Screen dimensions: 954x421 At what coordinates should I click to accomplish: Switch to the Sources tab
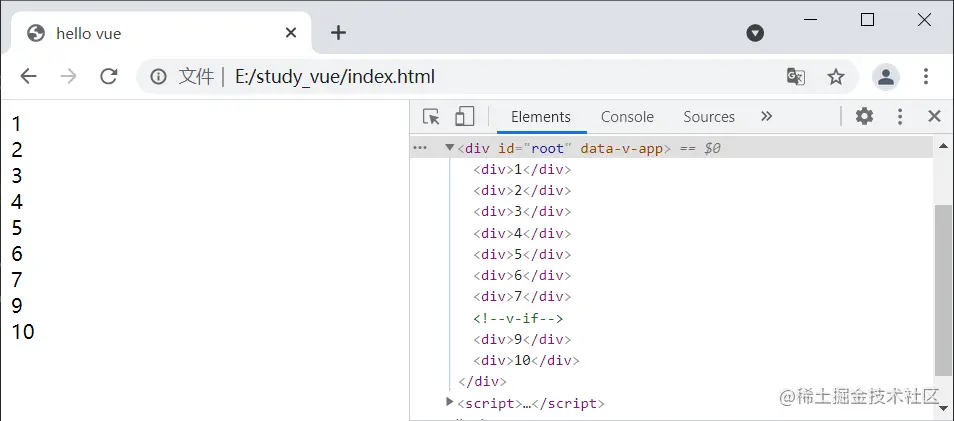pyautogui.click(x=709, y=117)
